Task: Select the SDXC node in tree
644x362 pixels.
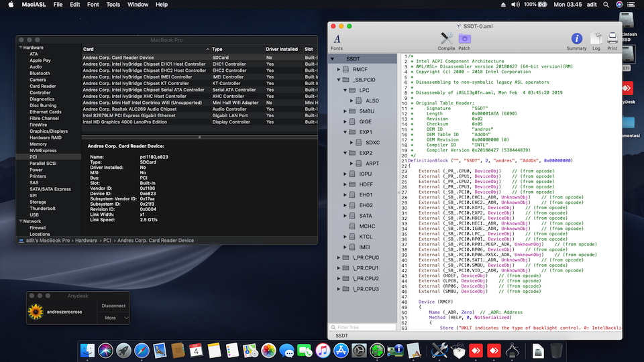Action: click(x=372, y=142)
